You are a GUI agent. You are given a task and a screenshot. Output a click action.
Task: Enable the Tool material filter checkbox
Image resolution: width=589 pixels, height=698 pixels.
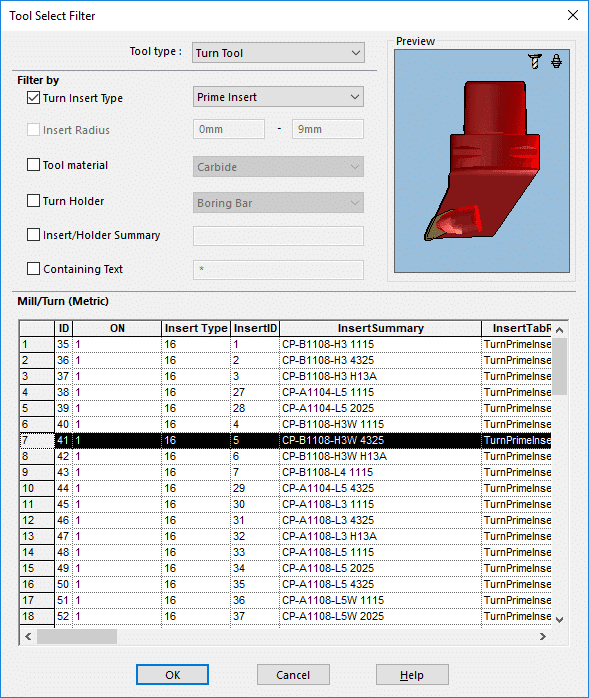pyautogui.click(x=33, y=165)
